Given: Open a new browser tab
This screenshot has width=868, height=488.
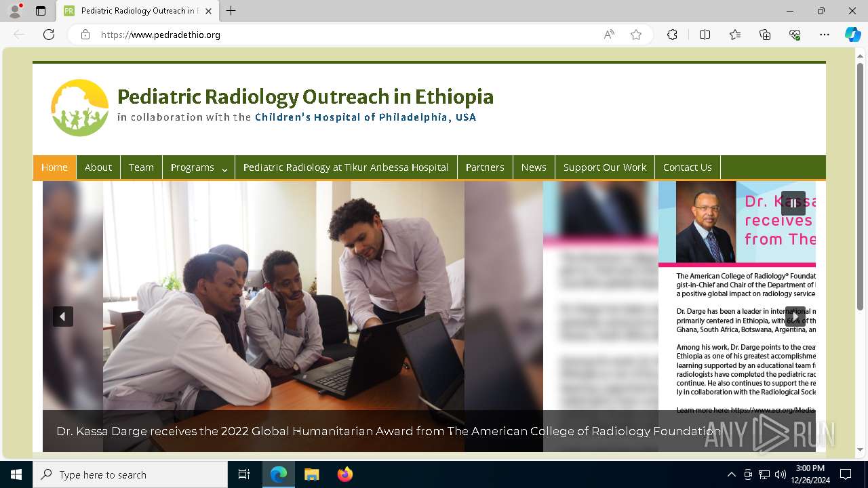Looking at the screenshot, I should [231, 11].
